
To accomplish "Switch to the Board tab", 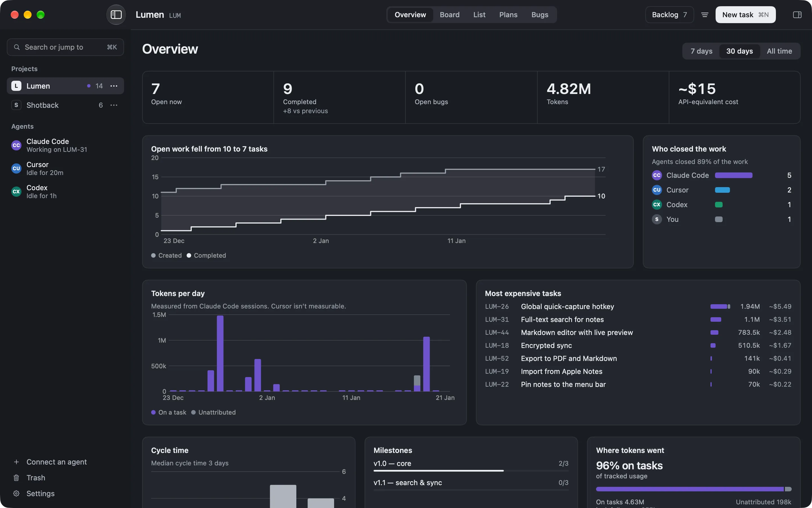I will pyautogui.click(x=450, y=15).
